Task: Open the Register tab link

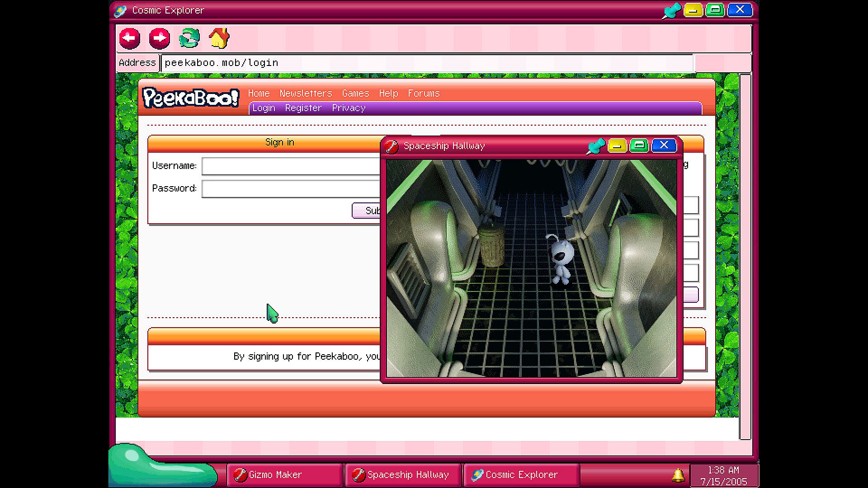Action: (303, 108)
